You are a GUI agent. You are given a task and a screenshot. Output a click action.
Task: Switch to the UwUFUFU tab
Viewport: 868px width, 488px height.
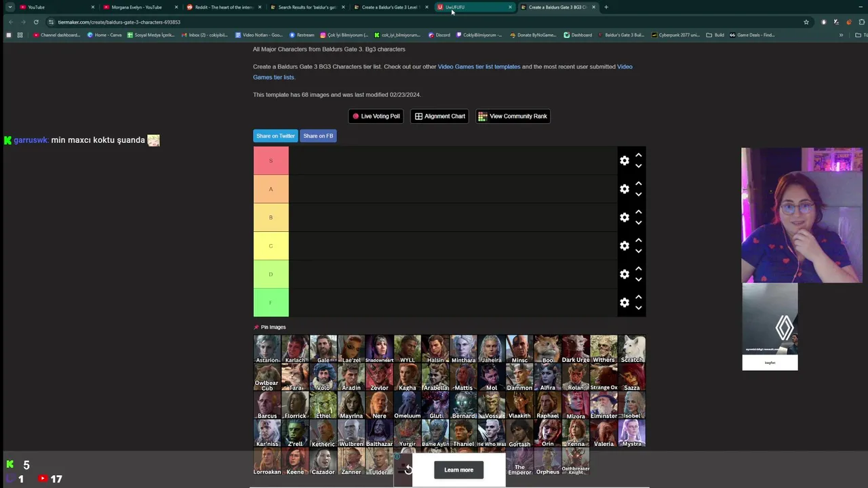[x=474, y=7]
